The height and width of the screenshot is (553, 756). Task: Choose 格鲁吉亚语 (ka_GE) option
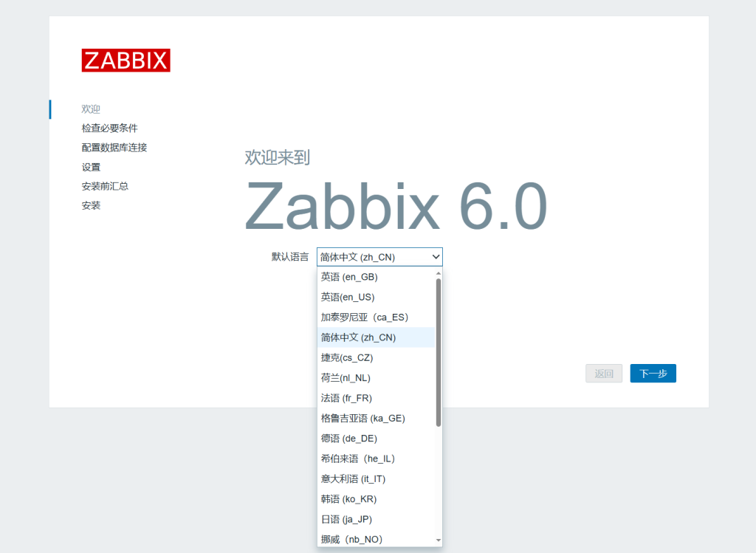(x=376, y=419)
